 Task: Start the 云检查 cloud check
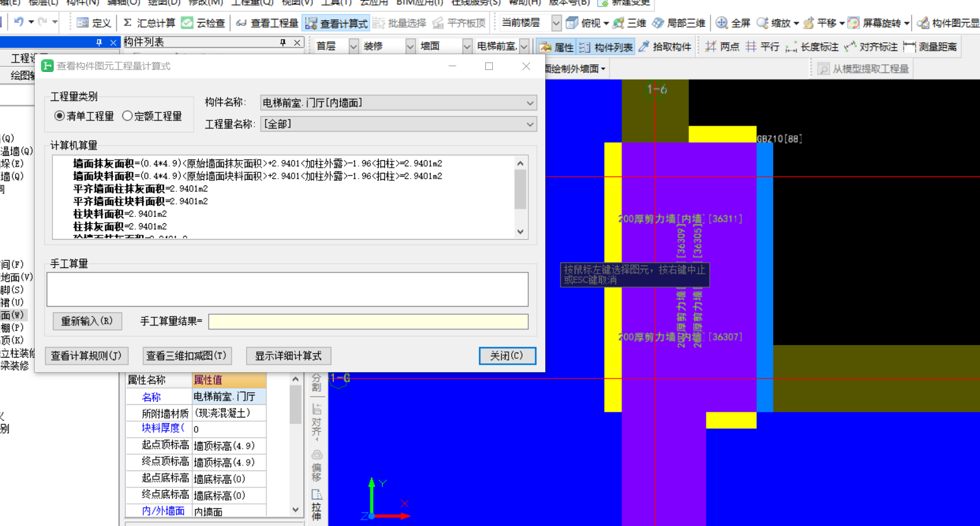click(x=203, y=23)
